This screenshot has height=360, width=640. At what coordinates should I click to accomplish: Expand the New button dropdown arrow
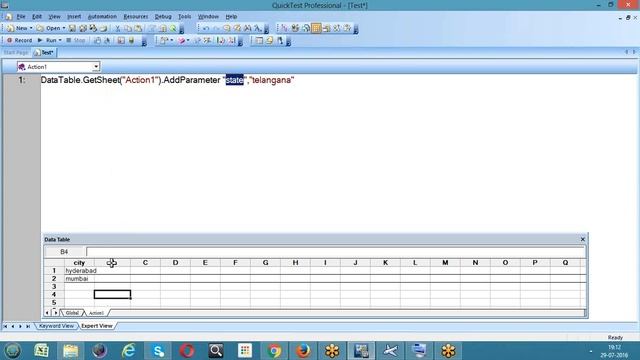tap(31, 28)
